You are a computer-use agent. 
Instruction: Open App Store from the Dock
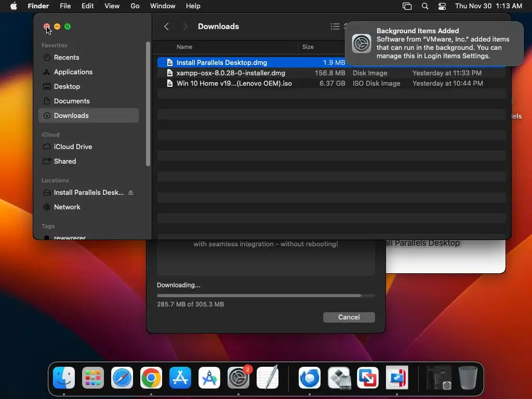click(180, 378)
